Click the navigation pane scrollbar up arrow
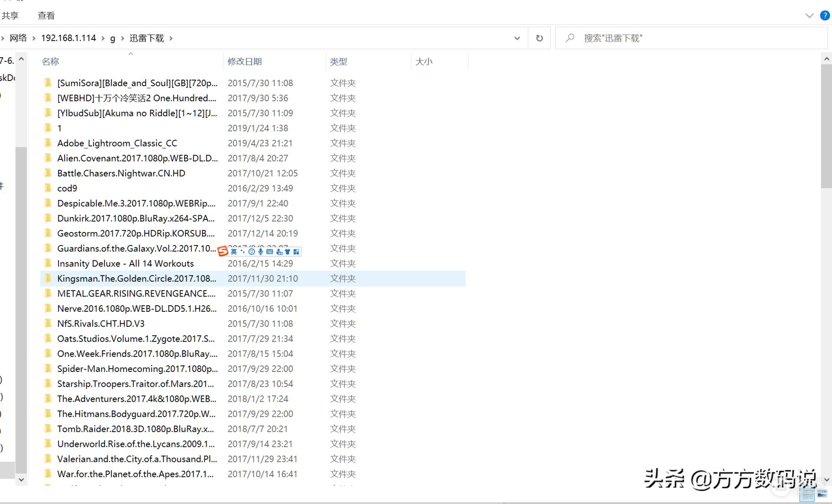The image size is (832, 504). coord(21,58)
